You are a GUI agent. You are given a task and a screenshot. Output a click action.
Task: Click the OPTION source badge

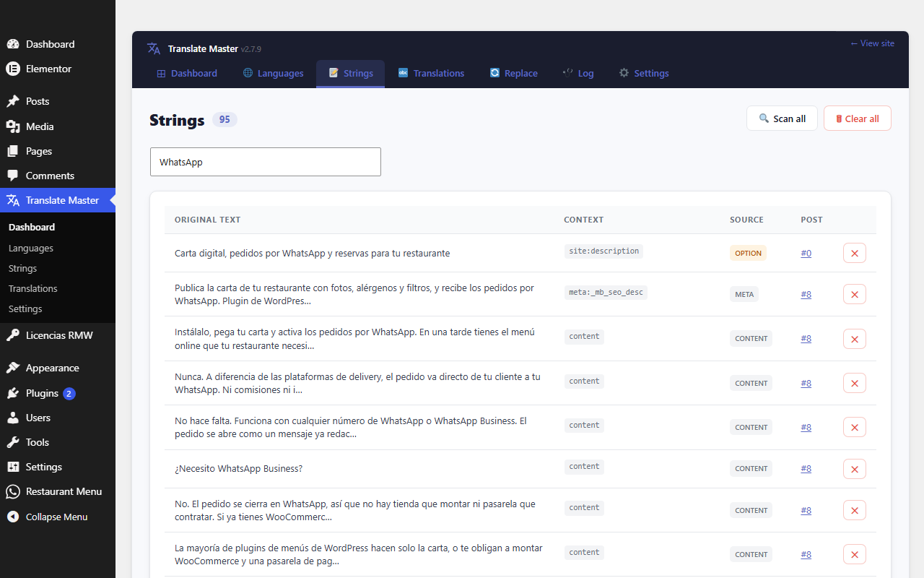pos(748,253)
